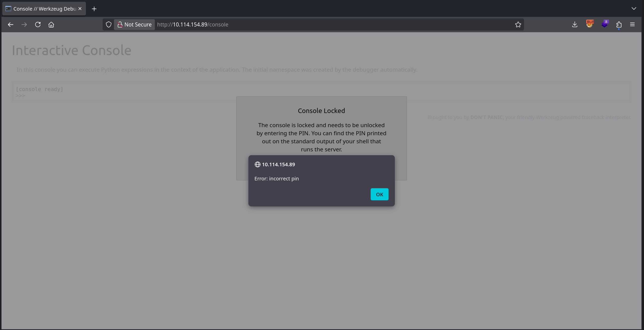
Task: Go back to previous page
Action: coord(11,24)
